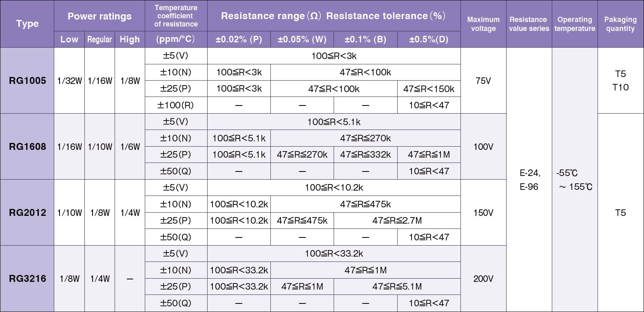
Task: Select RG3216's 1/4W regular power cell
Action: (x=100, y=279)
